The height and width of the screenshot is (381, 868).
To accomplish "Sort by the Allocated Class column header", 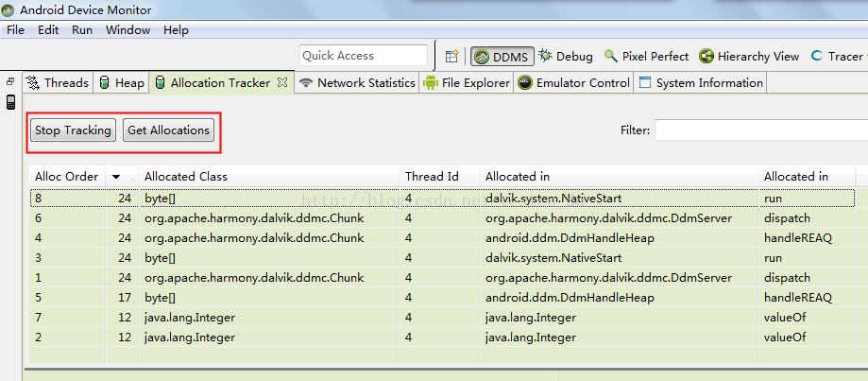I will [268, 177].
